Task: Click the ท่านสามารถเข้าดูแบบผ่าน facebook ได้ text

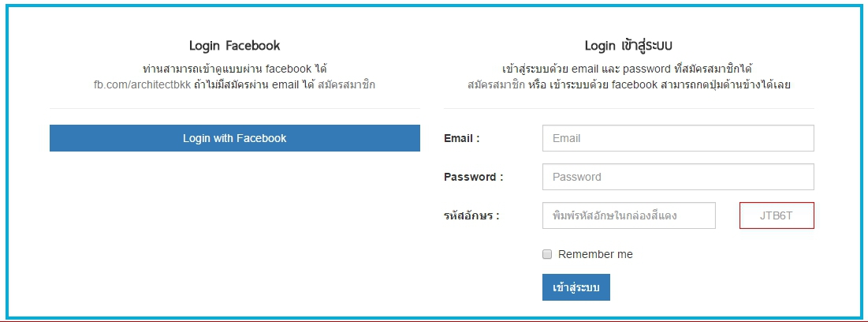Action: pos(234,69)
